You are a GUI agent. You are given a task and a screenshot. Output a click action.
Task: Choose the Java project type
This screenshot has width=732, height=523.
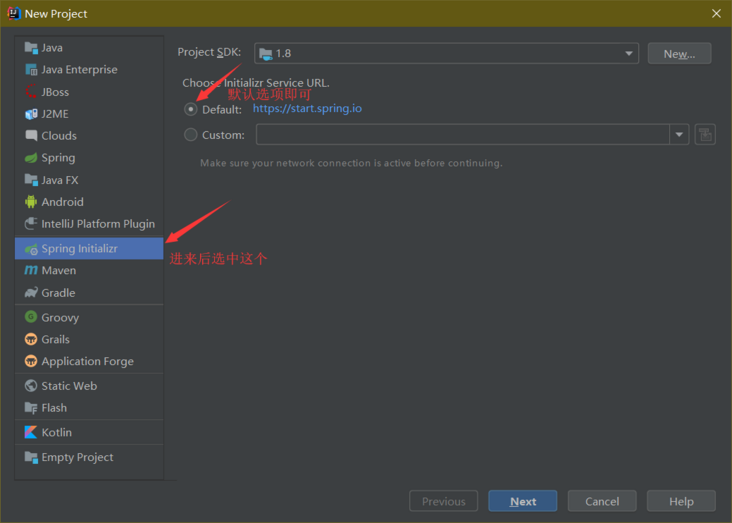pyautogui.click(x=89, y=48)
